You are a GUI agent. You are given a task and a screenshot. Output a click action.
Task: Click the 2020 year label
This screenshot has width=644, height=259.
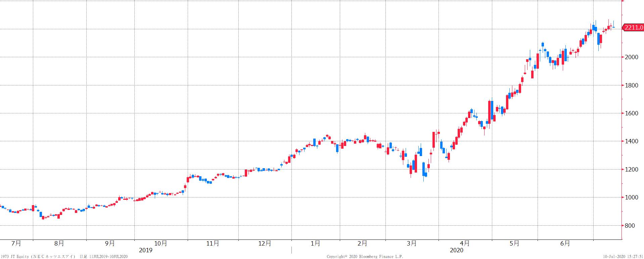[456, 250]
